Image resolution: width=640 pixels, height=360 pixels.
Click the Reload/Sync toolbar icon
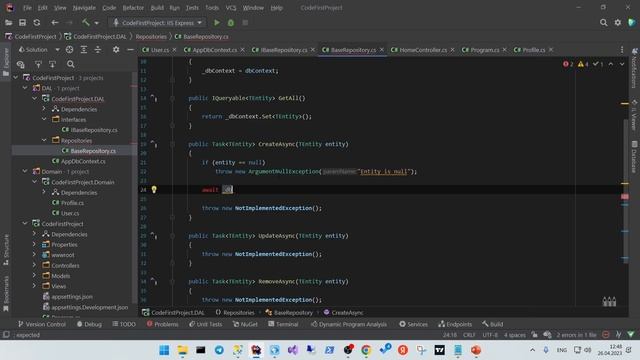click(37, 23)
